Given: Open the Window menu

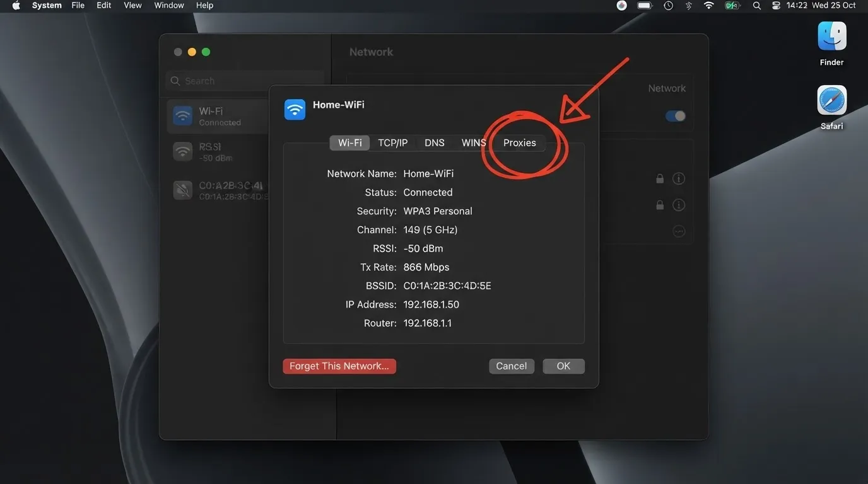Looking at the screenshot, I should click(169, 5).
